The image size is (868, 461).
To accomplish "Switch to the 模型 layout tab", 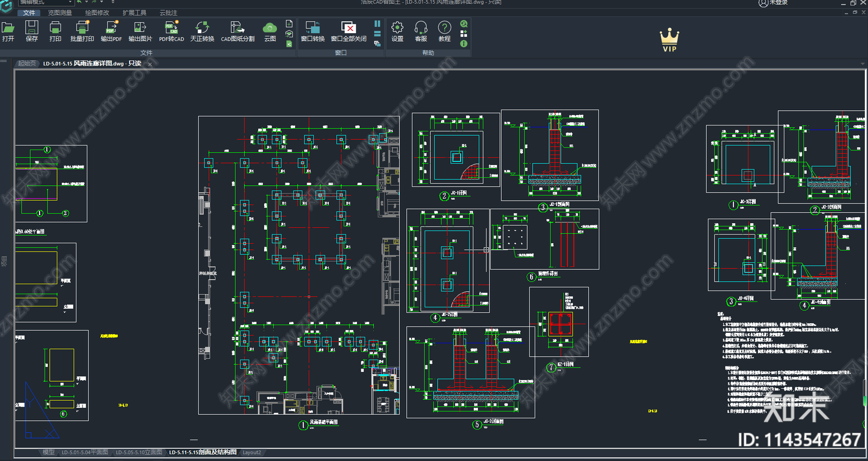I will point(48,452).
